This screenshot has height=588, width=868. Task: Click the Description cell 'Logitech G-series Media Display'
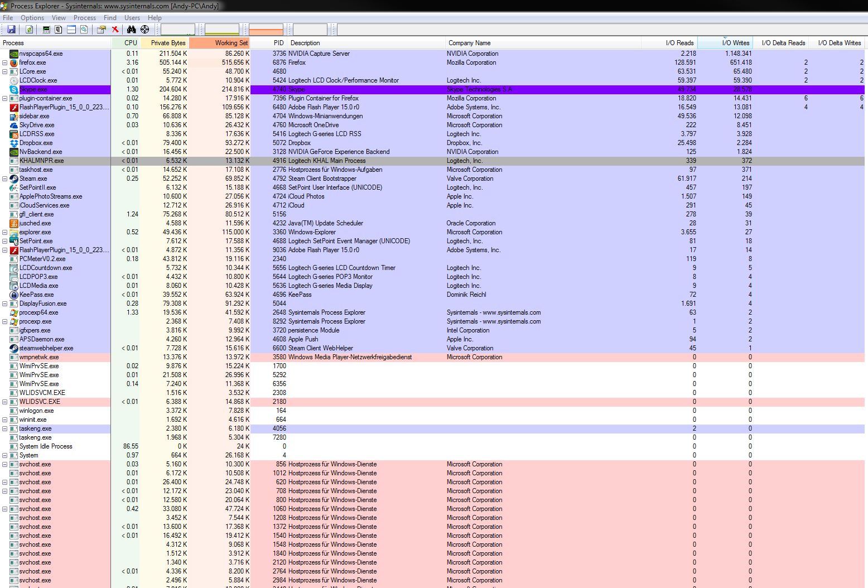click(330, 286)
